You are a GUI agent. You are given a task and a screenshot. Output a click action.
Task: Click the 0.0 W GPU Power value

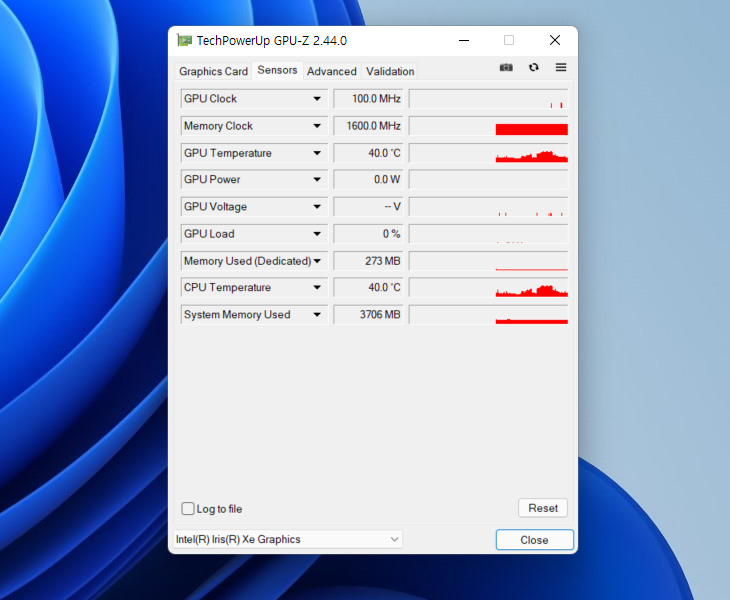point(368,180)
